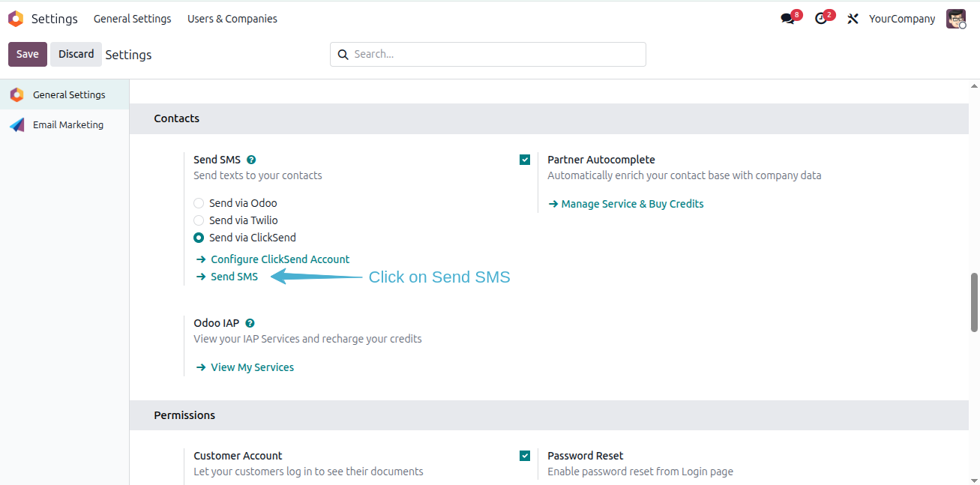The width and height of the screenshot is (980, 485).
Task: Click the Odoo IAP help icon
Action: coord(250,323)
